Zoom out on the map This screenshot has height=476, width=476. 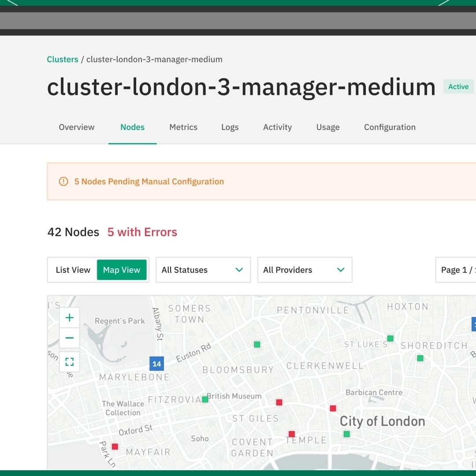pyautogui.click(x=70, y=338)
